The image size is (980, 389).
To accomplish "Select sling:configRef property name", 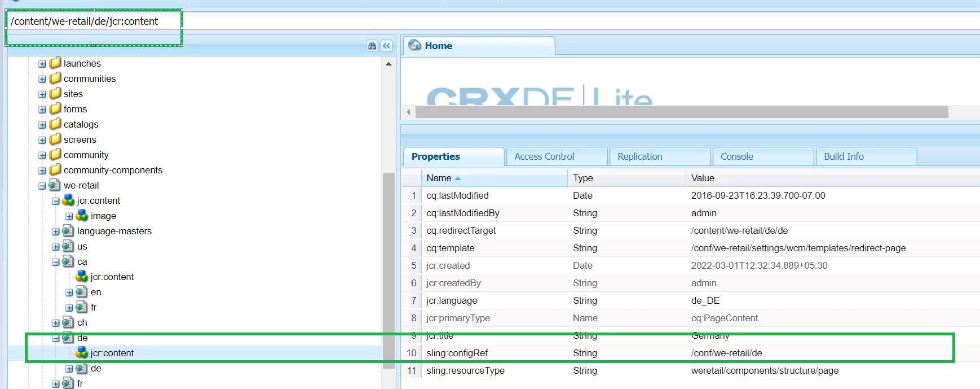I will tap(457, 353).
